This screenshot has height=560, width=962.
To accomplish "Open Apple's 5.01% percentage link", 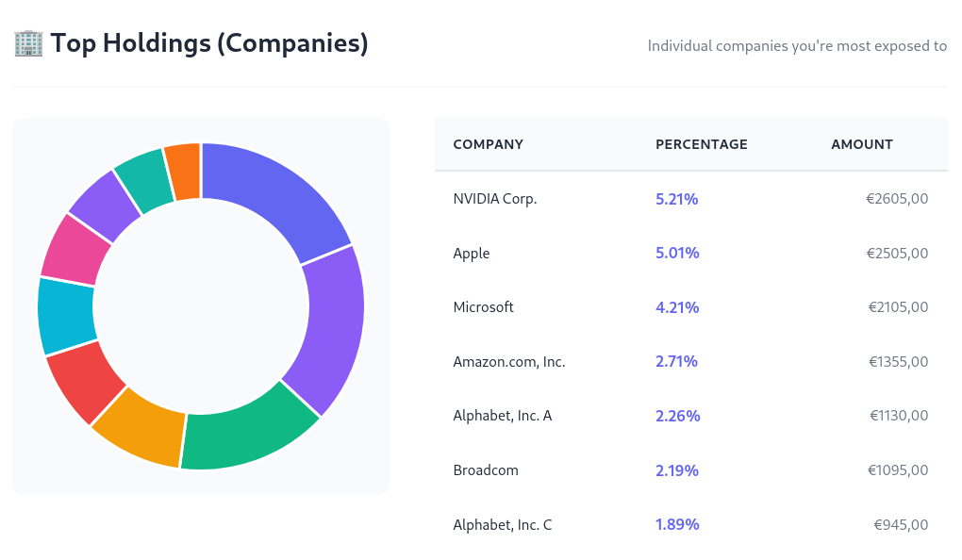I will [x=677, y=253].
